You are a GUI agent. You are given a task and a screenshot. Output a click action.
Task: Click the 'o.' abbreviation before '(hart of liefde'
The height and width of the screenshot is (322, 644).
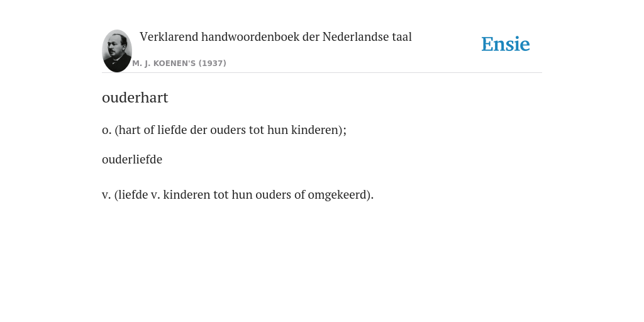pyautogui.click(x=107, y=130)
